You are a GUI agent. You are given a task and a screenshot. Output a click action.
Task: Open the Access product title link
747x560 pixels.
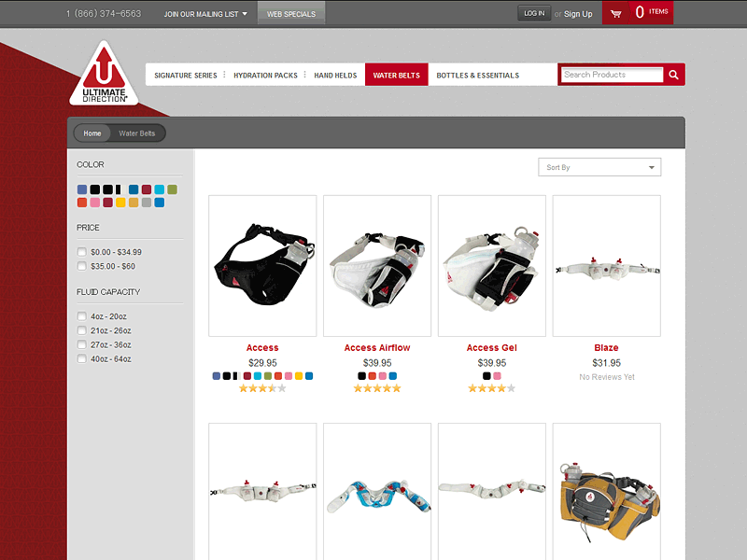pos(262,348)
